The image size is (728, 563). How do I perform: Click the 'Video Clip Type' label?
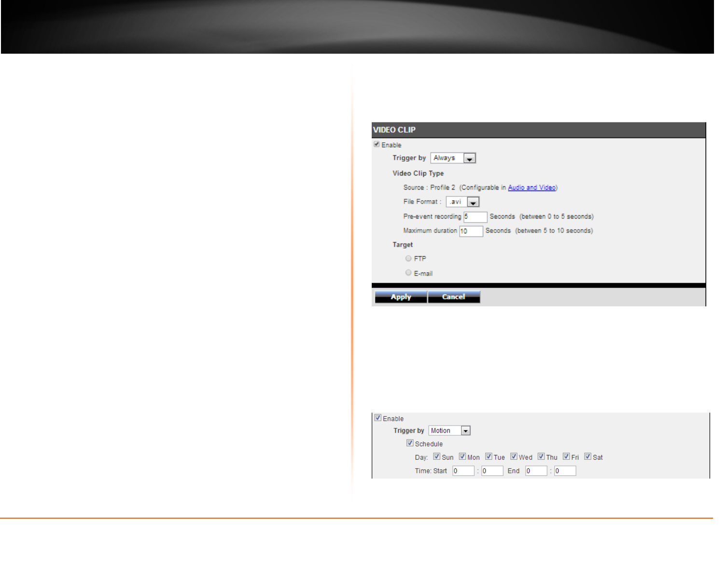418,173
